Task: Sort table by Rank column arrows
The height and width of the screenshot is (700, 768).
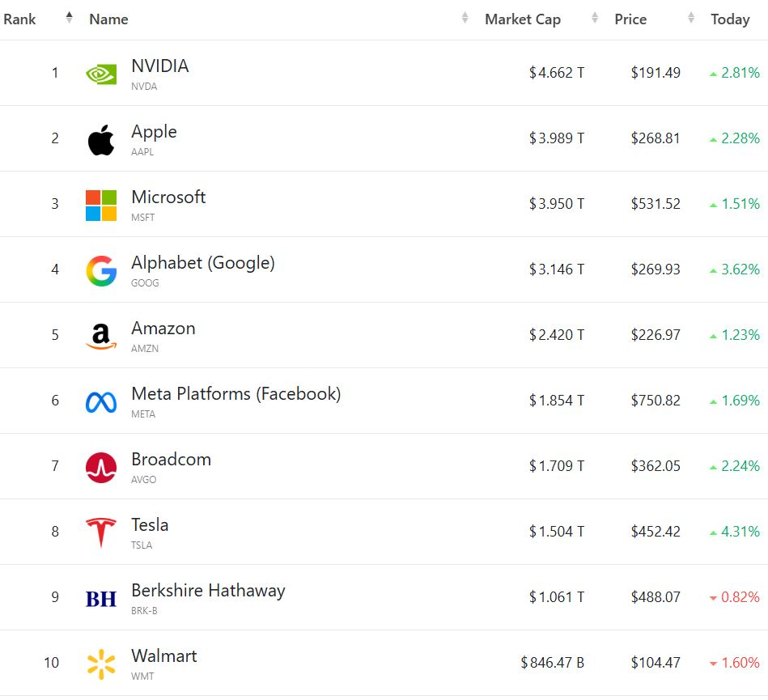Action: point(69,19)
